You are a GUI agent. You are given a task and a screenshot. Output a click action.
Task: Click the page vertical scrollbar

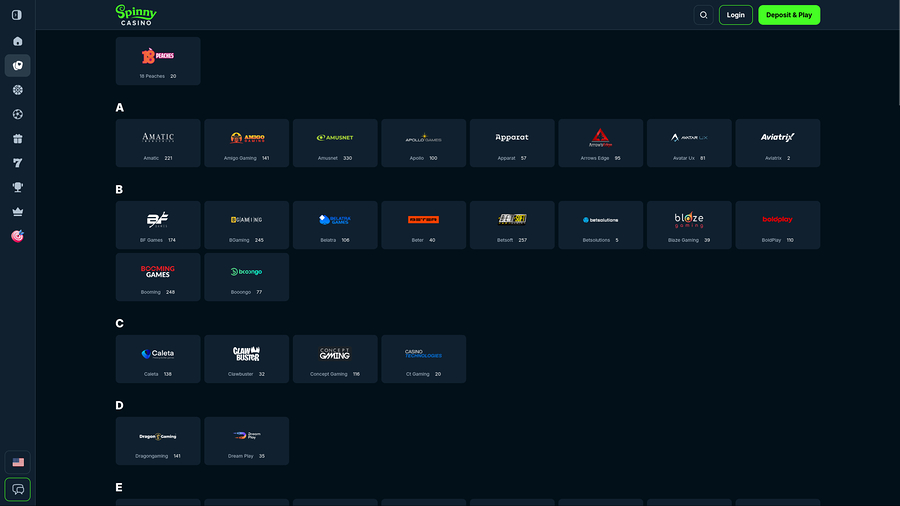coord(898,53)
